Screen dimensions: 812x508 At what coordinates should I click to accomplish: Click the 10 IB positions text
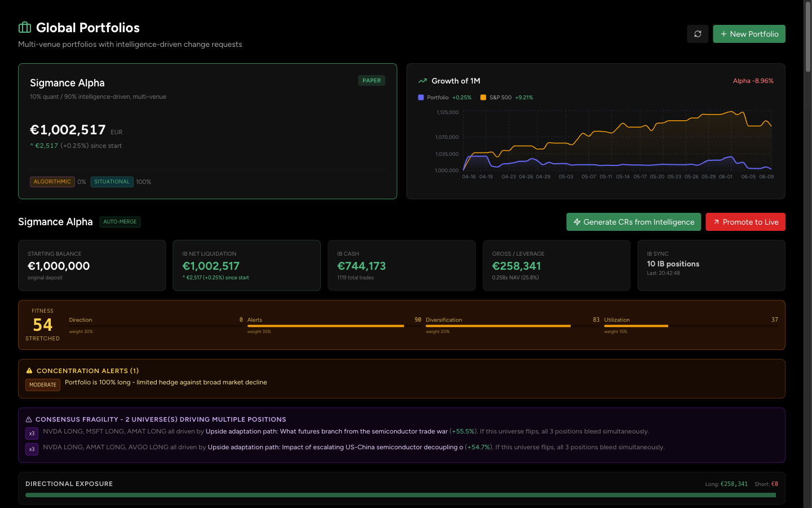(673, 264)
